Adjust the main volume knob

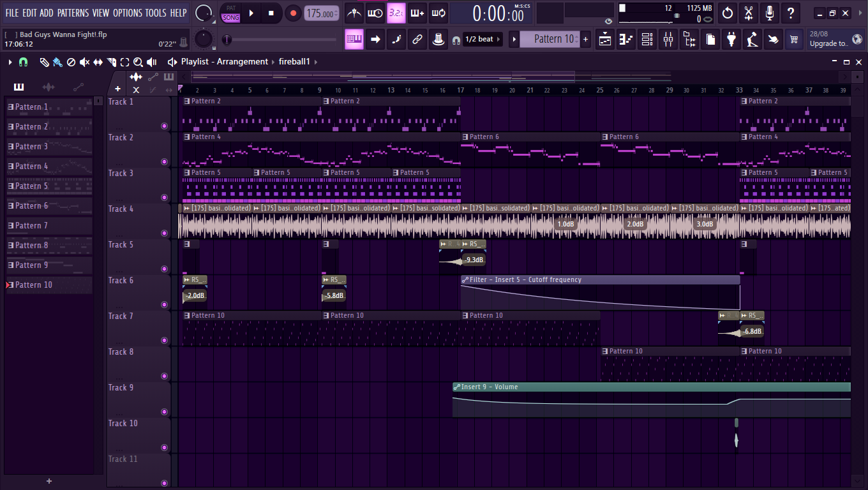pyautogui.click(x=204, y=13)
